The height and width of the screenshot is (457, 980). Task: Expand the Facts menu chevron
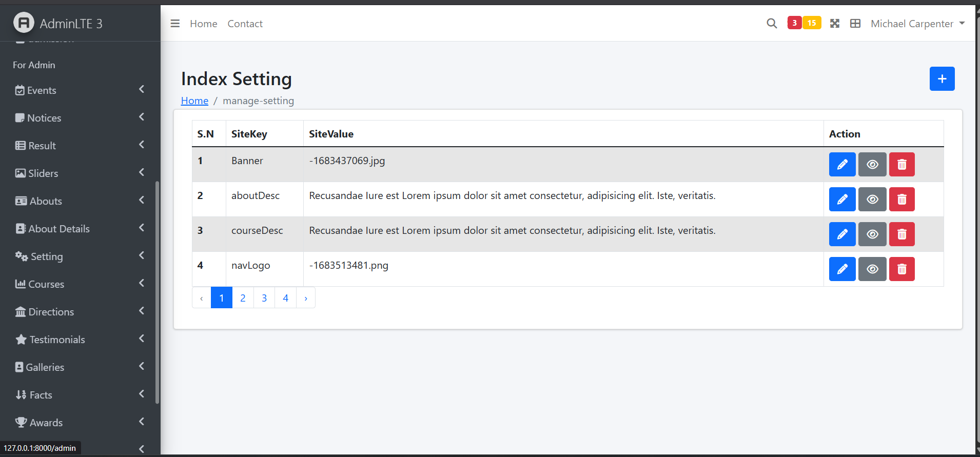point(142,394)
